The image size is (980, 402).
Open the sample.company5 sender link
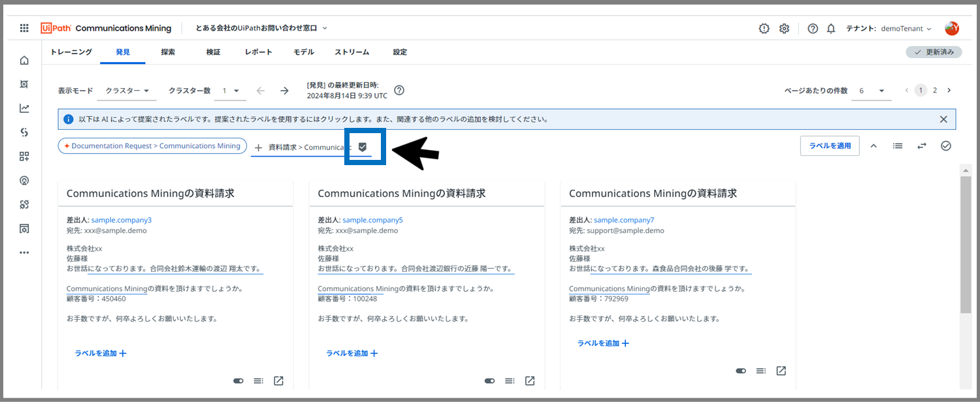coord(373,220)
